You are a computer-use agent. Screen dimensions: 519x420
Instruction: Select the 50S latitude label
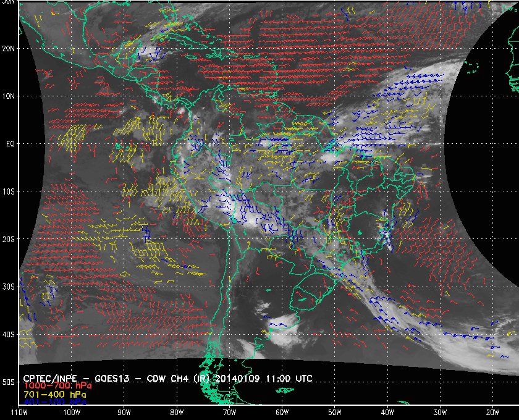click(x=8, y=382)
